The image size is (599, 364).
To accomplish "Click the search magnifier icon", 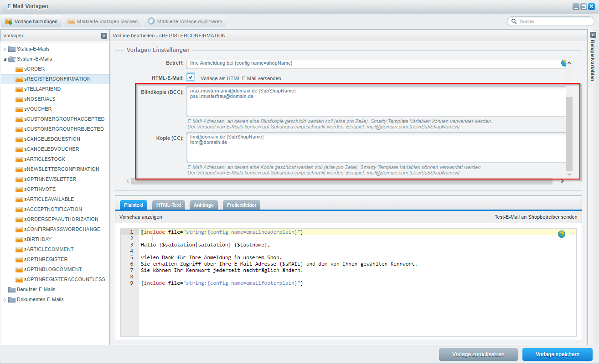I will click(x=514, y=21).
